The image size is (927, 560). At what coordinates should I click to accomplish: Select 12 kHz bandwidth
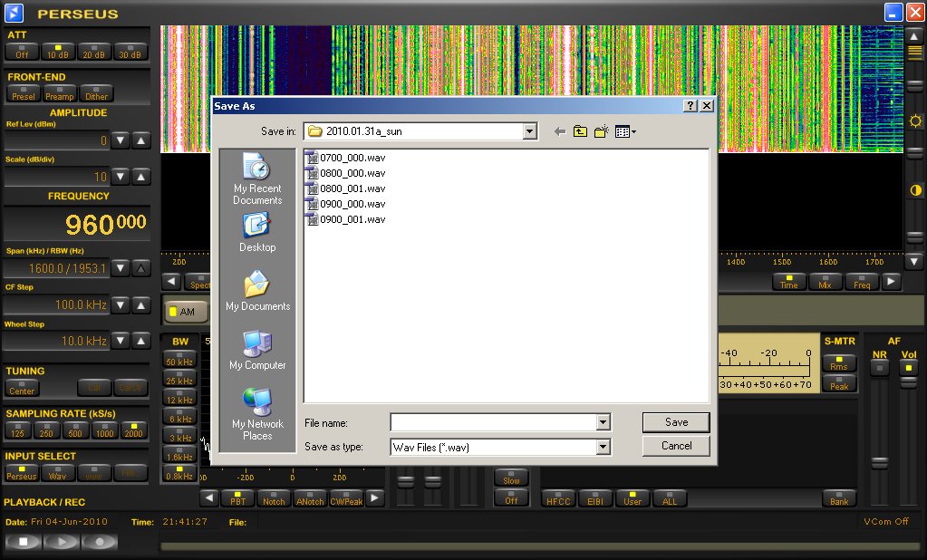(179, 397)
